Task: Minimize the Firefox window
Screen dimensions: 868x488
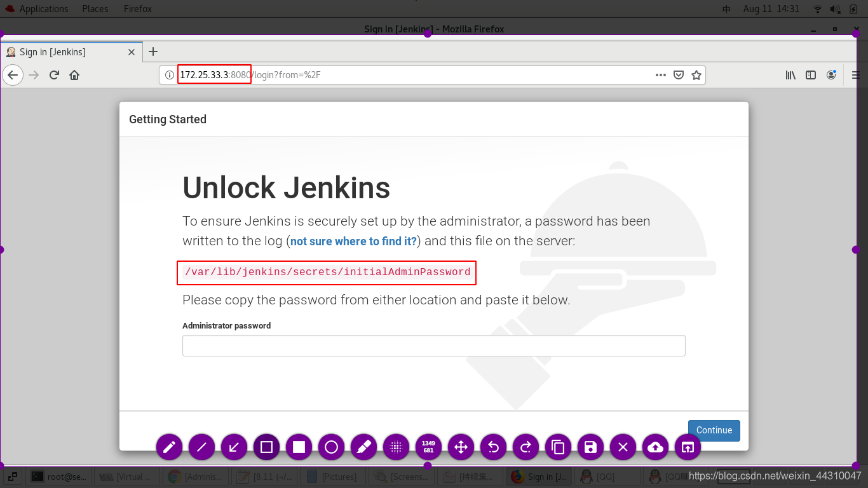Action: [x=814, y=29]
